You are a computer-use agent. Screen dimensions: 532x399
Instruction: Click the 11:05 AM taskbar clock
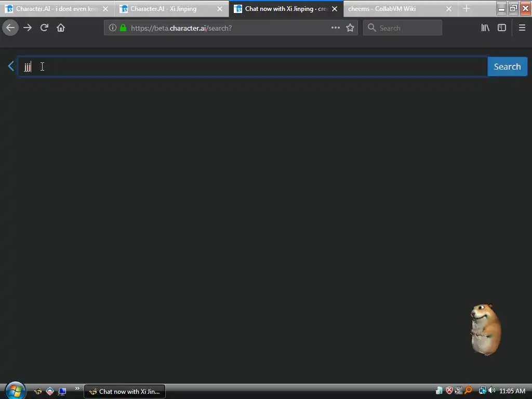(x=512, y=391)
